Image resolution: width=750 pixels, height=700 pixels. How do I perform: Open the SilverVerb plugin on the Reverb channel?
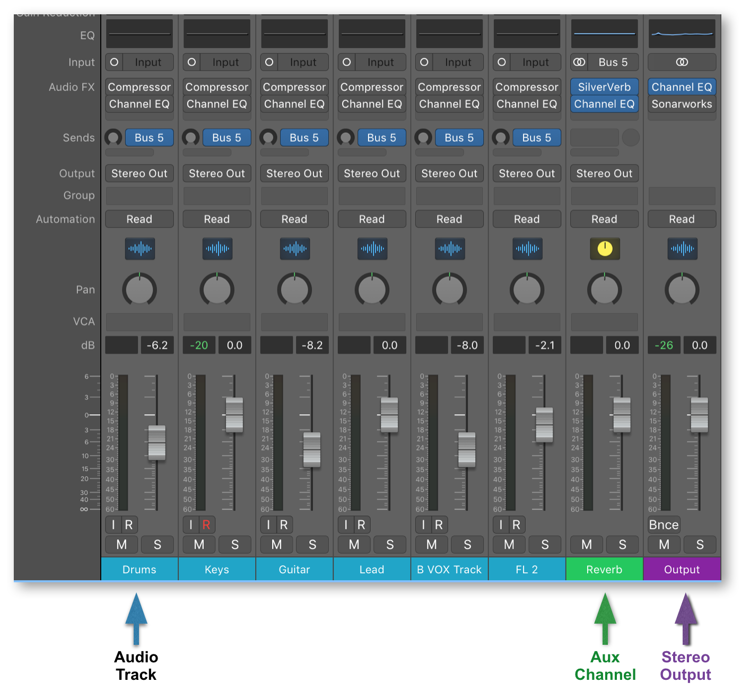tap(604, 86)
